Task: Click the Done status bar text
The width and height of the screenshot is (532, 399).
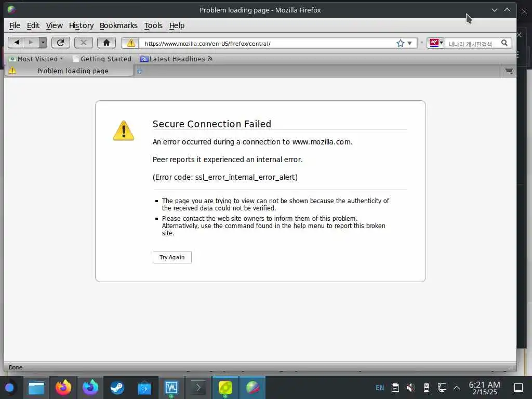Action: (x=15, y=367)
